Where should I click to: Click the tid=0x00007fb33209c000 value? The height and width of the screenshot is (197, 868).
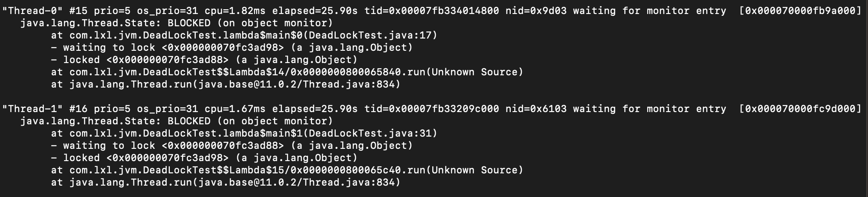pos(431,109)
